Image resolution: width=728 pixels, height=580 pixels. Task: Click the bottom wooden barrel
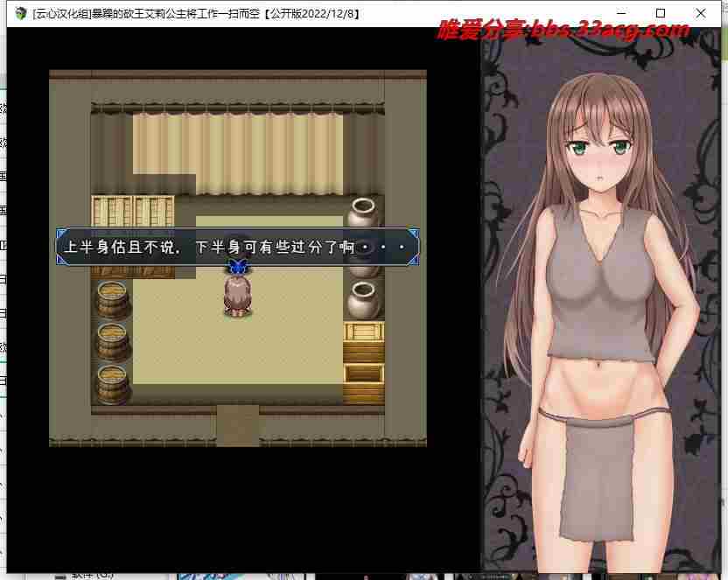pyautogui.click(x=113, y=383)
